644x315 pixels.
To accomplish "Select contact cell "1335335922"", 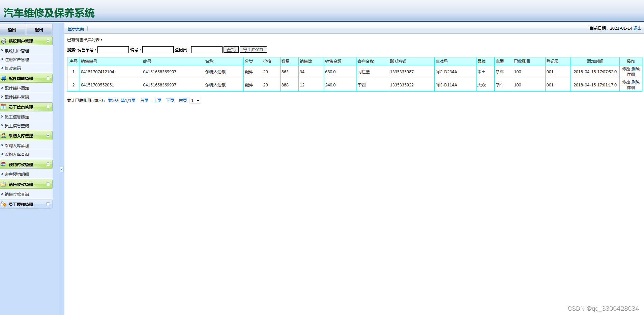I will tap(411, 85).
